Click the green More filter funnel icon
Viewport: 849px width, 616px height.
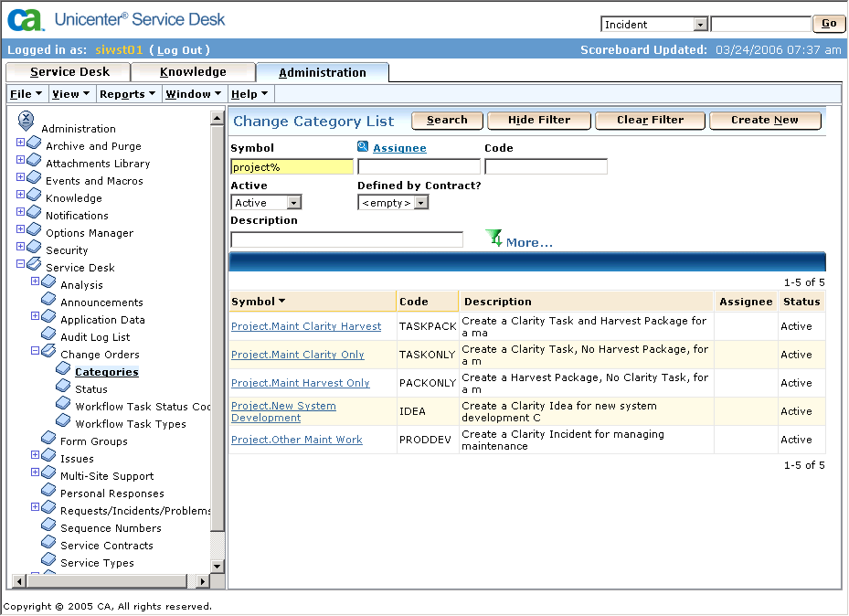coord(494,239)
